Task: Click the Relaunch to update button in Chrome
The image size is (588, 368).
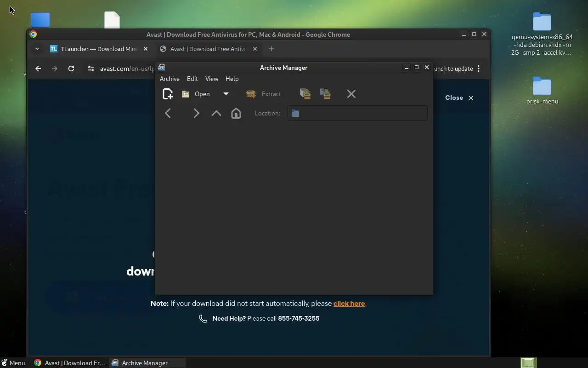Action: tap(453, 69)
